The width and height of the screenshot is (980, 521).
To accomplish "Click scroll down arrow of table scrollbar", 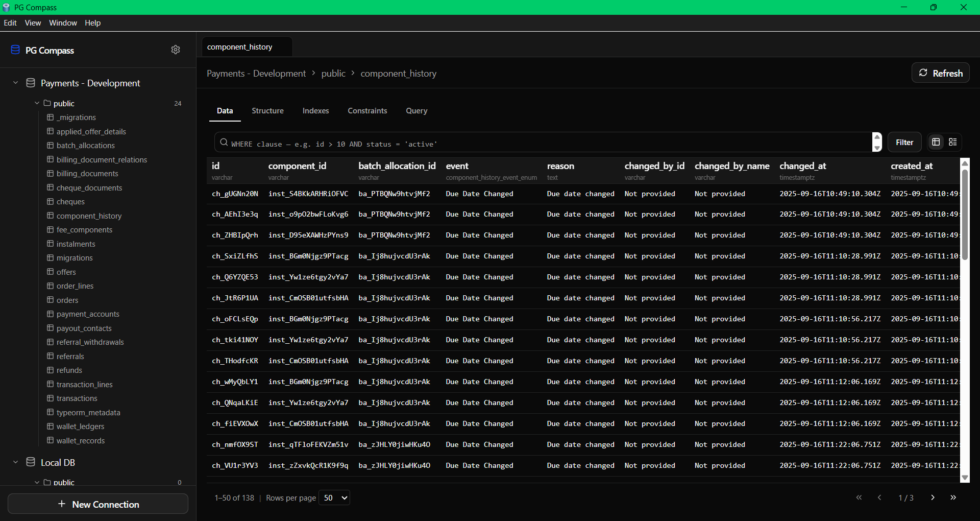I will 965,478.
